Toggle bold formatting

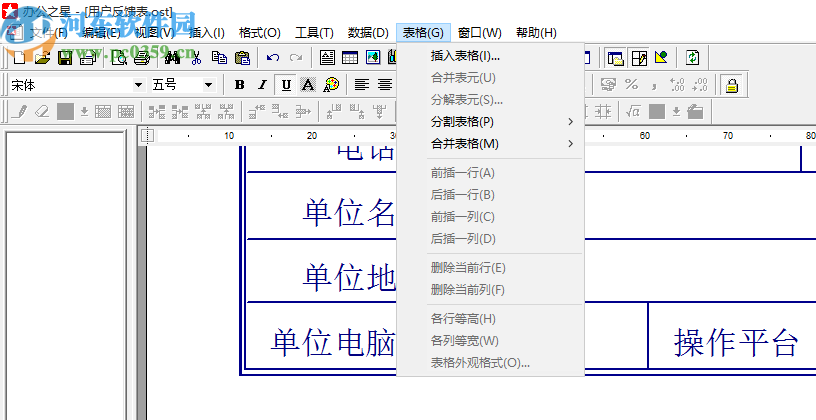(239, 85)
